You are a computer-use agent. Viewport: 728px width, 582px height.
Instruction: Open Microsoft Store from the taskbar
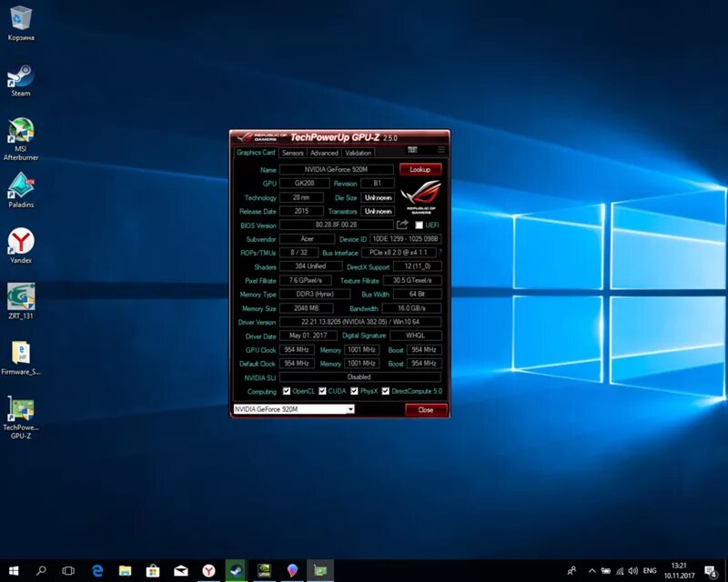coord(153,570)
